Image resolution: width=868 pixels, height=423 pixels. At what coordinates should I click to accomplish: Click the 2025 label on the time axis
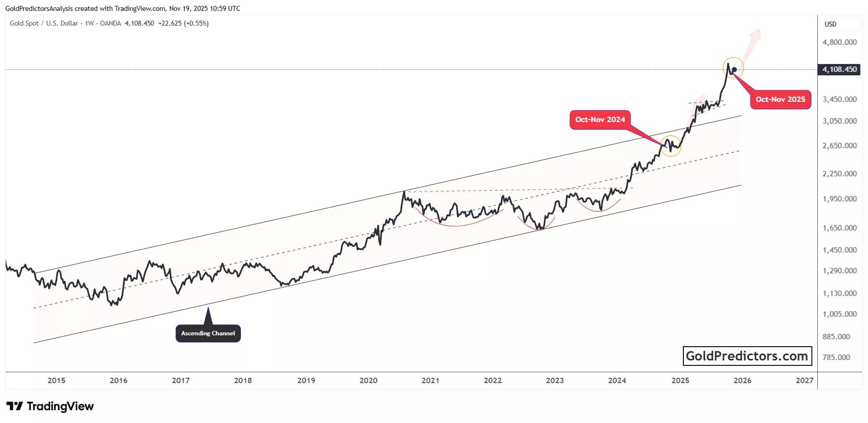point(680,380)
